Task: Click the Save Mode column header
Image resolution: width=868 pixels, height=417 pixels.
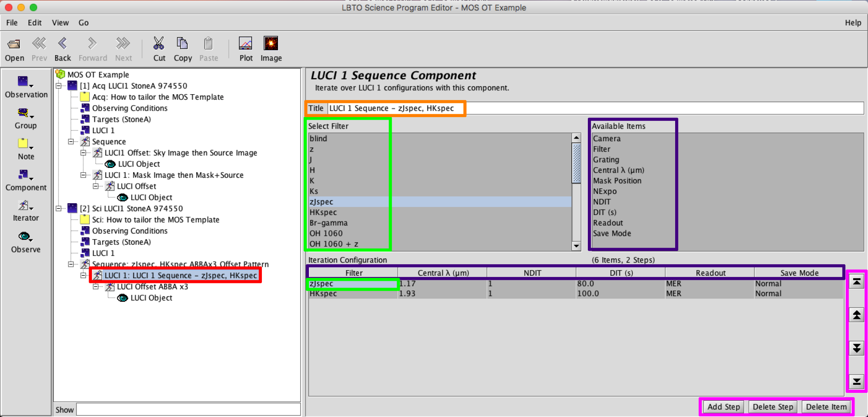Action: 799,273
